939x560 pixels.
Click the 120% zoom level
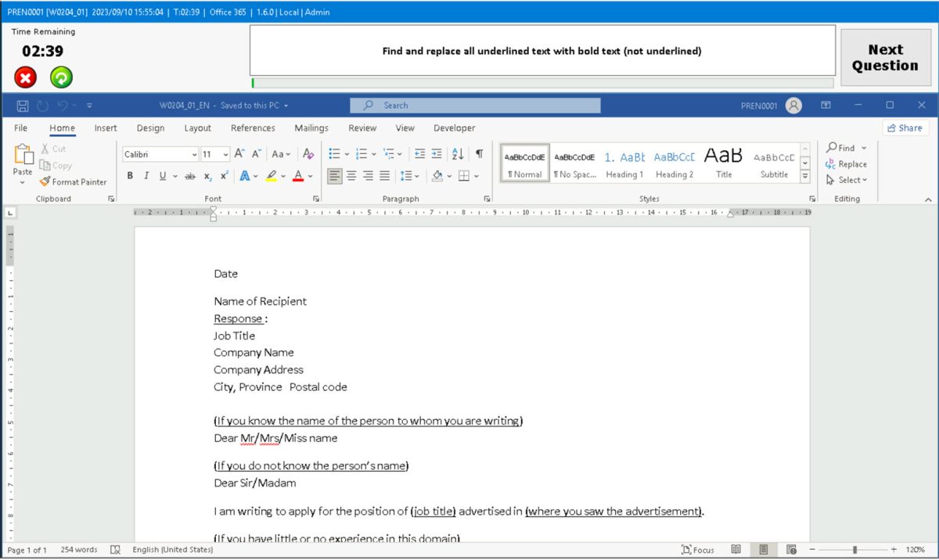(915, 550)
